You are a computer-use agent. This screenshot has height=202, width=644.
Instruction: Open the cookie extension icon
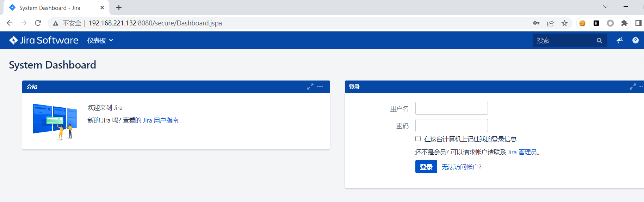click(582, 23)
